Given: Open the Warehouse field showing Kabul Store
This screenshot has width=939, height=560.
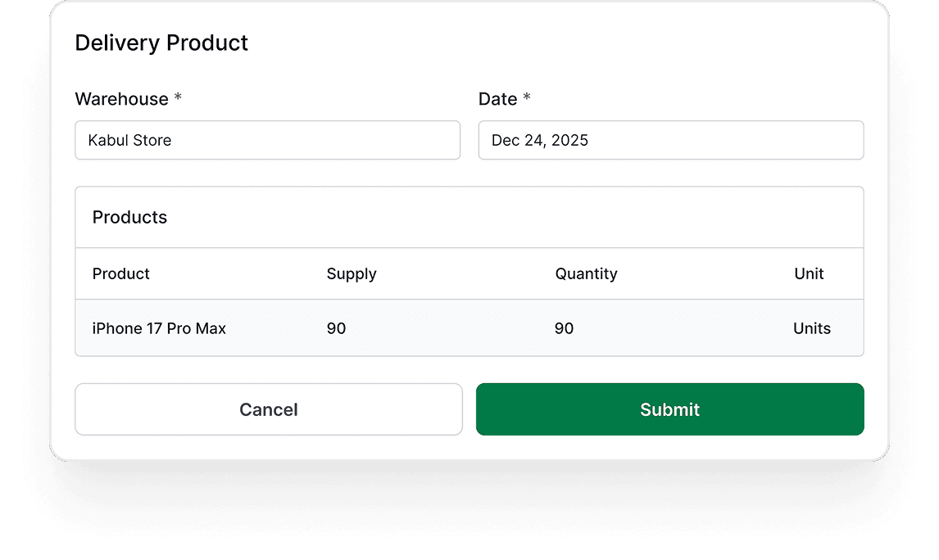Looking at the screenshot, I should [267, 141].
